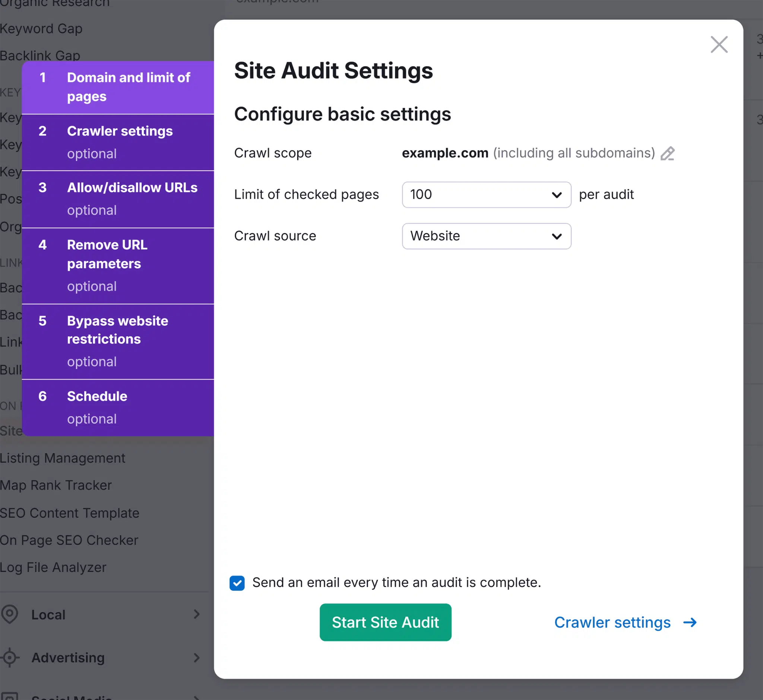The width and height of the screenshot is (763, 700).
Task: Select step 4 Remove URL parameters
Action: [x=118, y=266]
